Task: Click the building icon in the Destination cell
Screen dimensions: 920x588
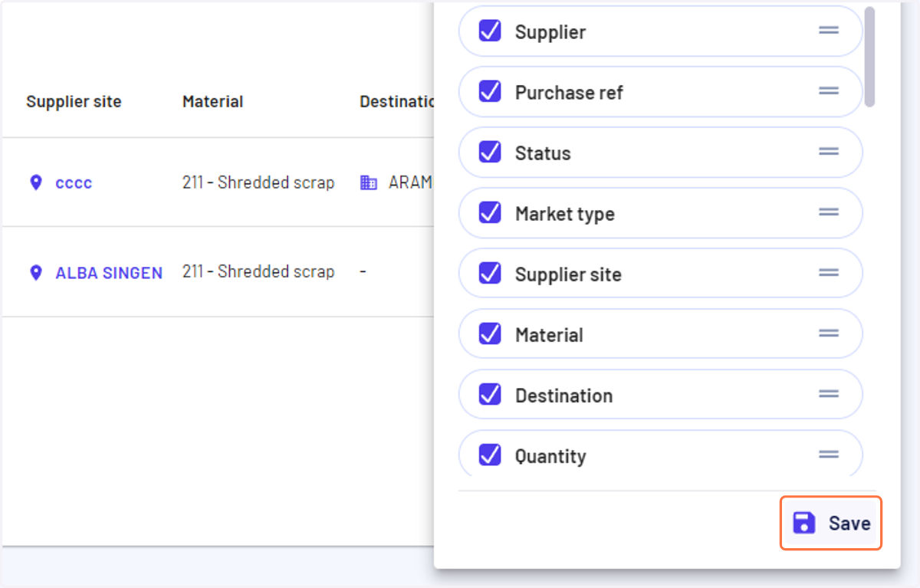Action: tap(369, 182)
